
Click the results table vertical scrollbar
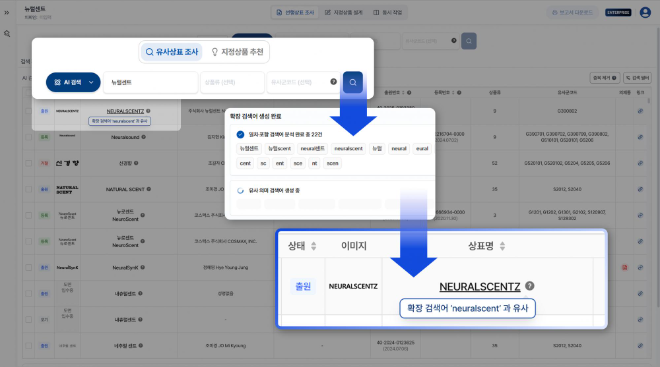[x=649, y=102]
